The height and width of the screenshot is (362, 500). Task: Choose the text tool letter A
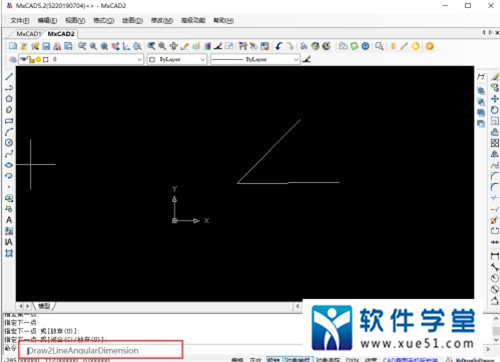click(9, 220)
